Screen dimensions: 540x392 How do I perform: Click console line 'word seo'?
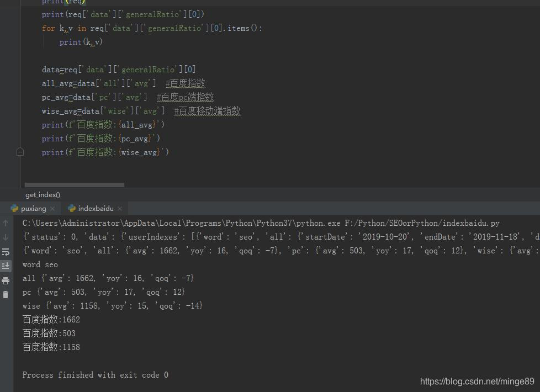click(x=40, y=264)
